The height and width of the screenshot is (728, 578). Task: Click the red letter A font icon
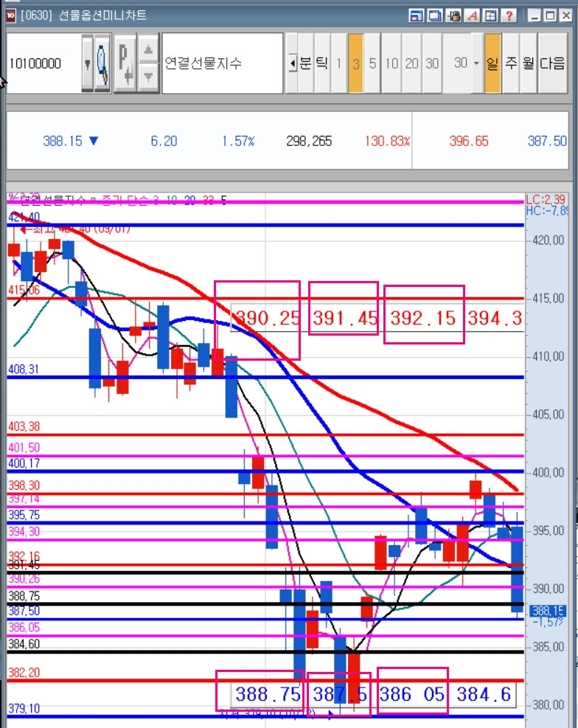(473, 15)
